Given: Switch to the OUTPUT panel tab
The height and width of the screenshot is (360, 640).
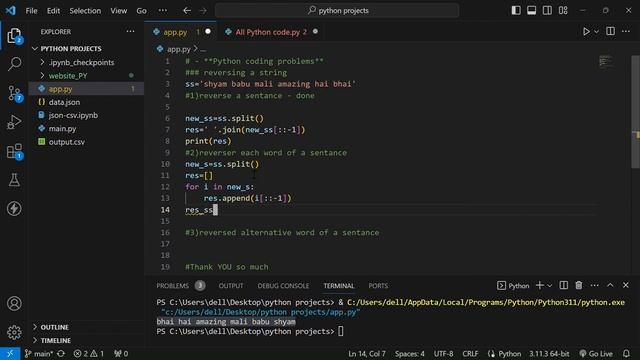Looking at the screenshot, I should (x=231, y=286).
